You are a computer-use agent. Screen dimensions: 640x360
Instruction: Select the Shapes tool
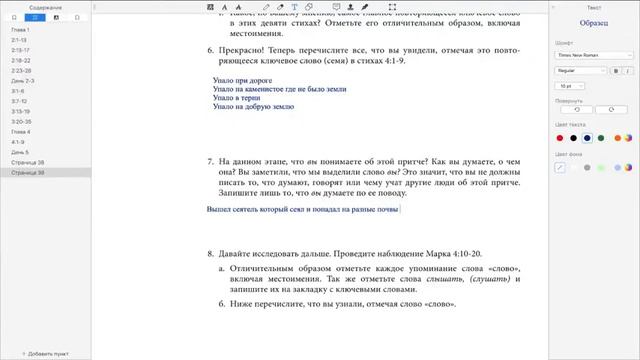pos(309,7)
